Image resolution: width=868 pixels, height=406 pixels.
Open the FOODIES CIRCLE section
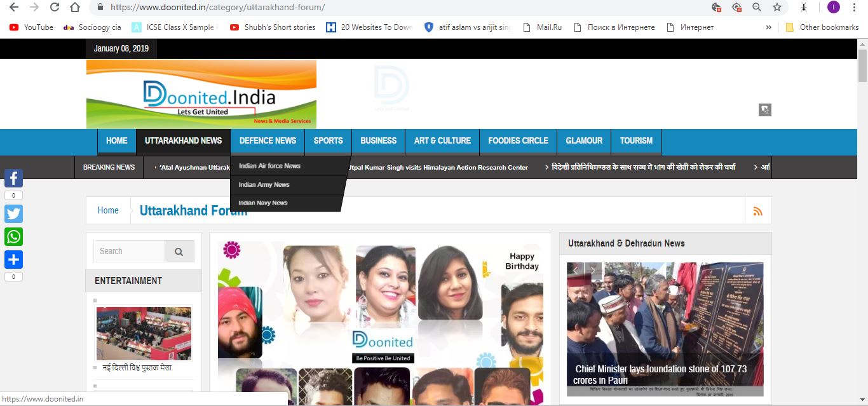(518, 141)
